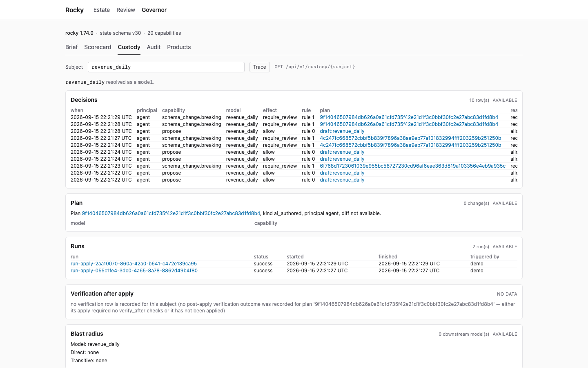The width and height of the screenshot is (588, 368).
Task: Click the 'triggered by' column header
Action: 485,257
